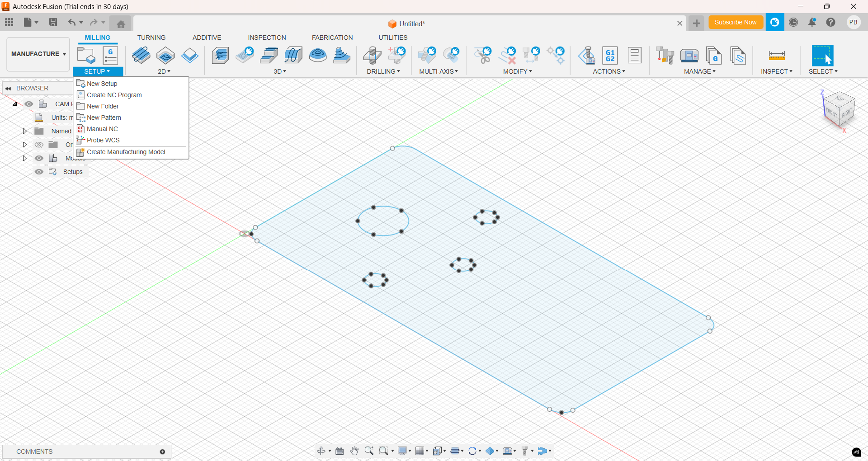Select the Multi-Axis Swarf icon
The height and width of the screenshot is (461, 868).
(x=427, y=55)
